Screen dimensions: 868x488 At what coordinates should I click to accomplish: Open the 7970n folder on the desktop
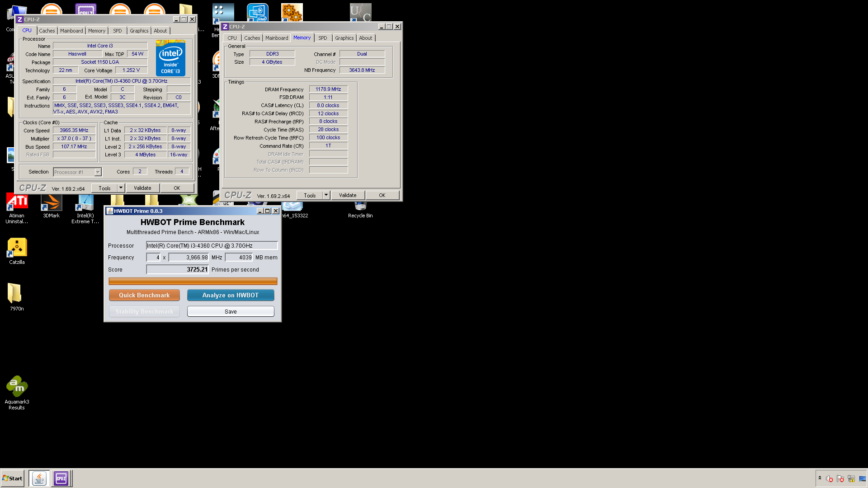(17, 297)
